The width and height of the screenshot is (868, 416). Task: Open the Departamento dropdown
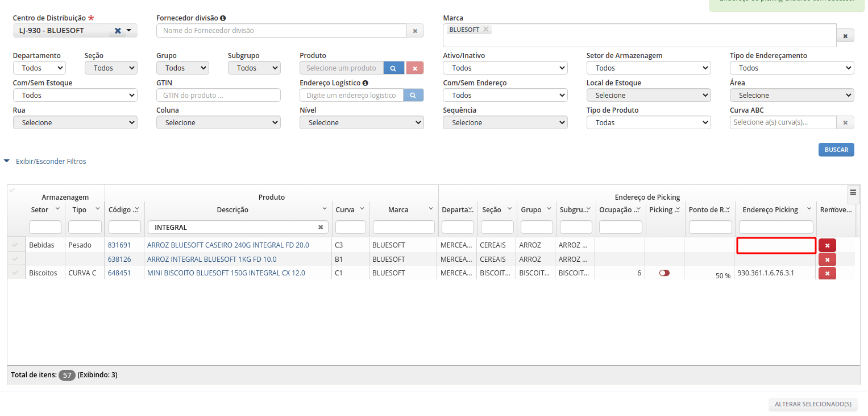tap(39, 68)
